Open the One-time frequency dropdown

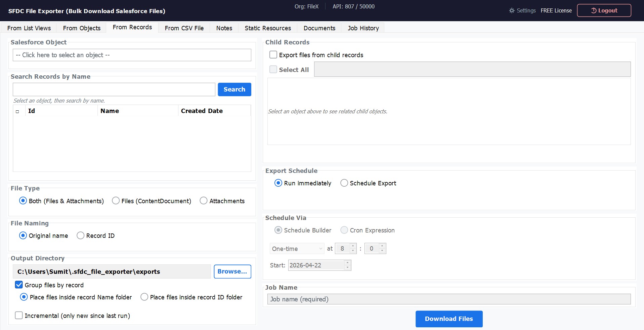tap(297, 248)
